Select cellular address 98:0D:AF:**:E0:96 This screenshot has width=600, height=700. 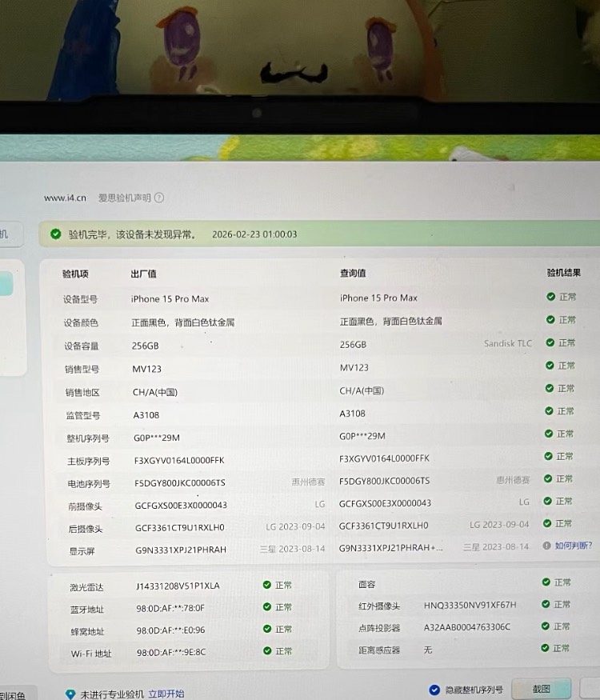tap(170, 630)
